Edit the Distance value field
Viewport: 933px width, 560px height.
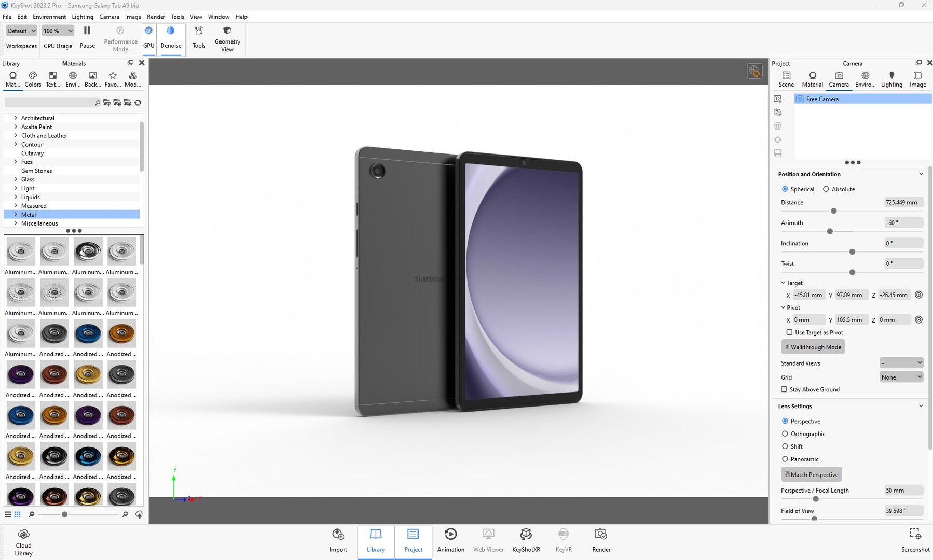coord(903,202)
